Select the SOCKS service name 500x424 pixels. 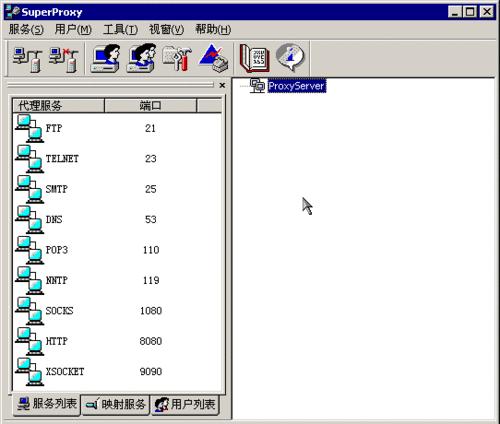click(x=59, y=311)
